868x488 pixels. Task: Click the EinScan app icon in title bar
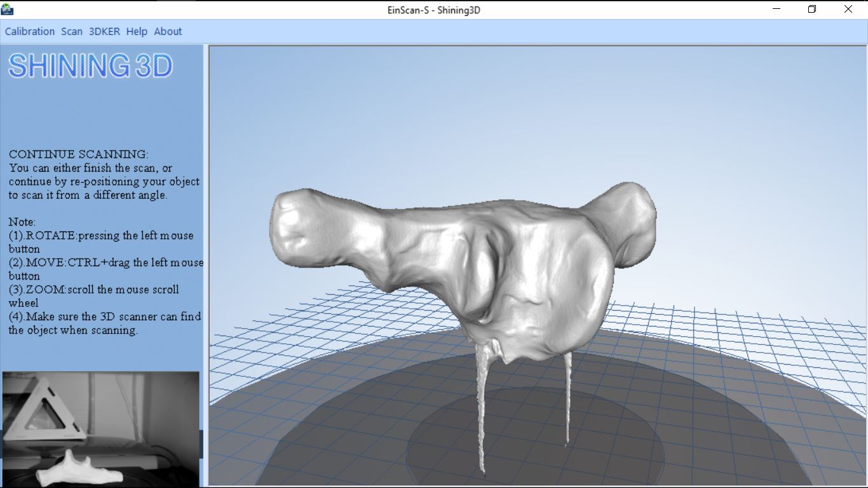click(8, 10)
